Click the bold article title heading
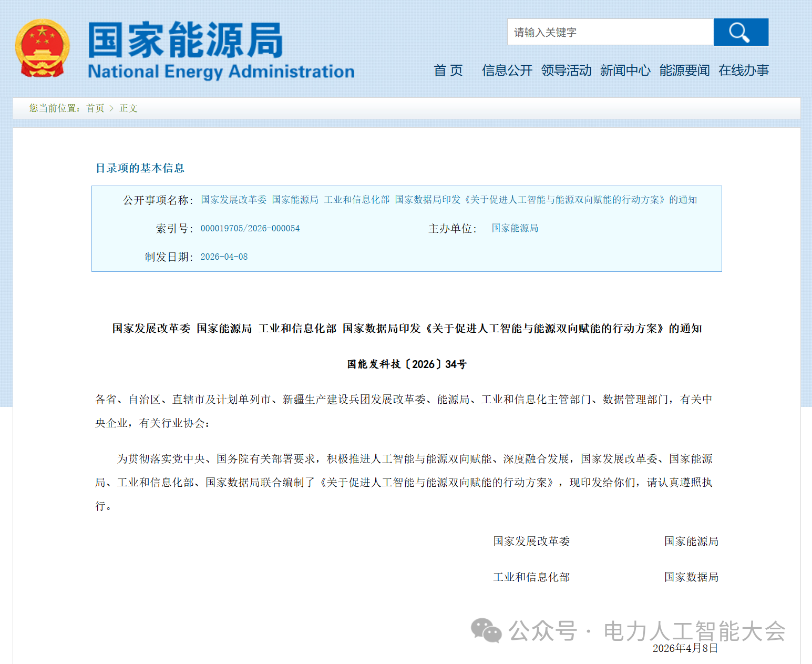The height and width of the screenshot is (664, 812). tap(407, 329)
